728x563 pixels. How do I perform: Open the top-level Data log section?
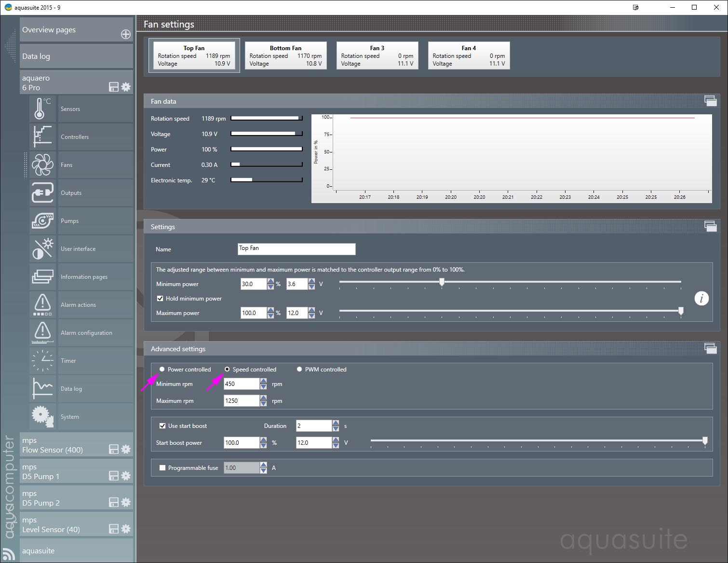coord(76,56)
